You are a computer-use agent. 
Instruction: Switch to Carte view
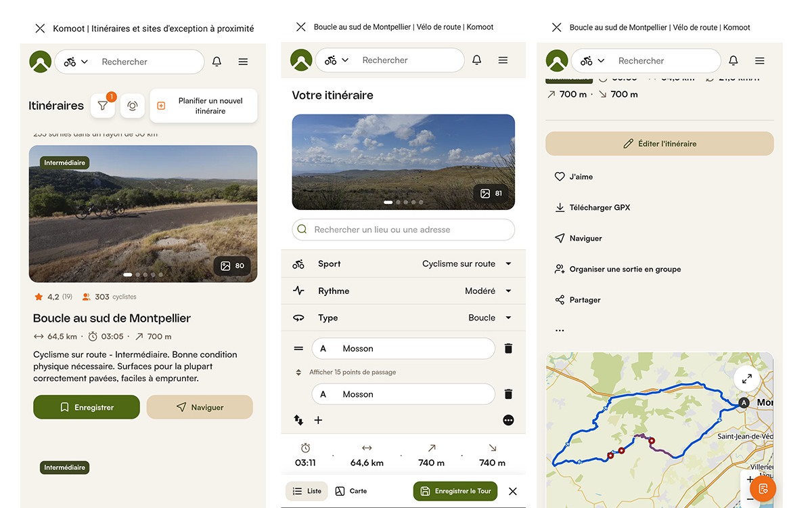tap(351, 491)
